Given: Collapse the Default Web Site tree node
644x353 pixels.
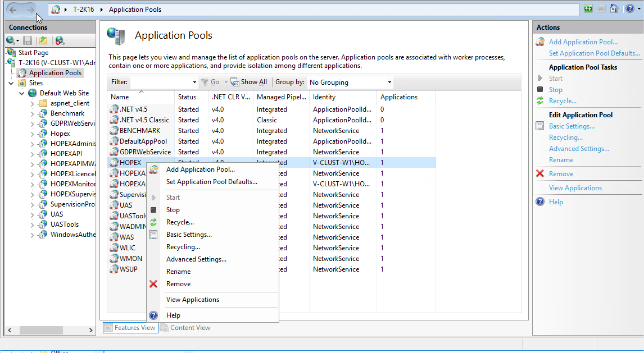Looking at the screenshot, I should point(22,93).
